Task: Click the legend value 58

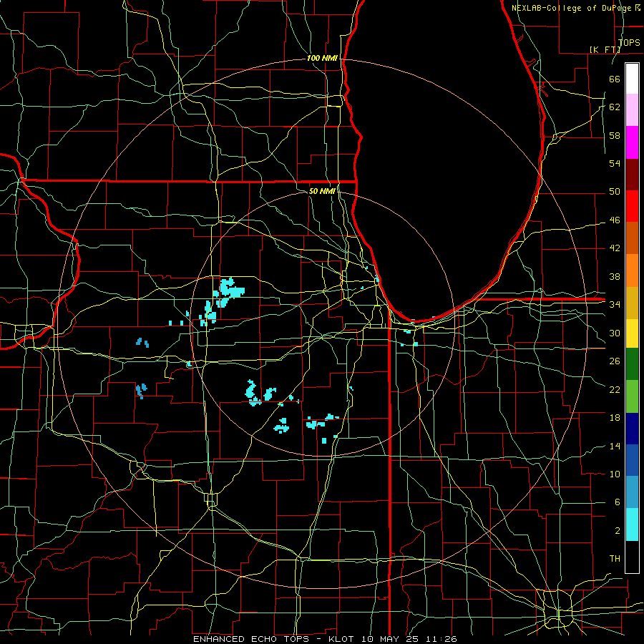Action: click(615, 135)
